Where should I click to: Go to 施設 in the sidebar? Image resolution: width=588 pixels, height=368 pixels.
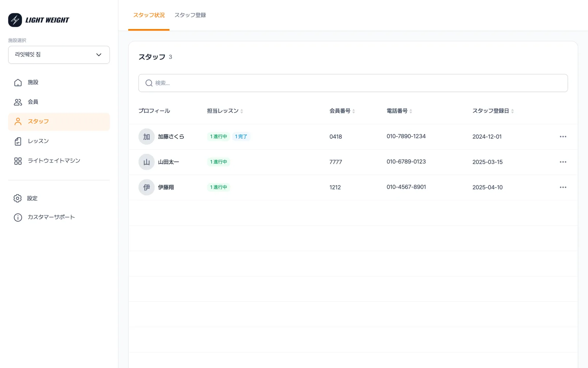click(59, 82)
